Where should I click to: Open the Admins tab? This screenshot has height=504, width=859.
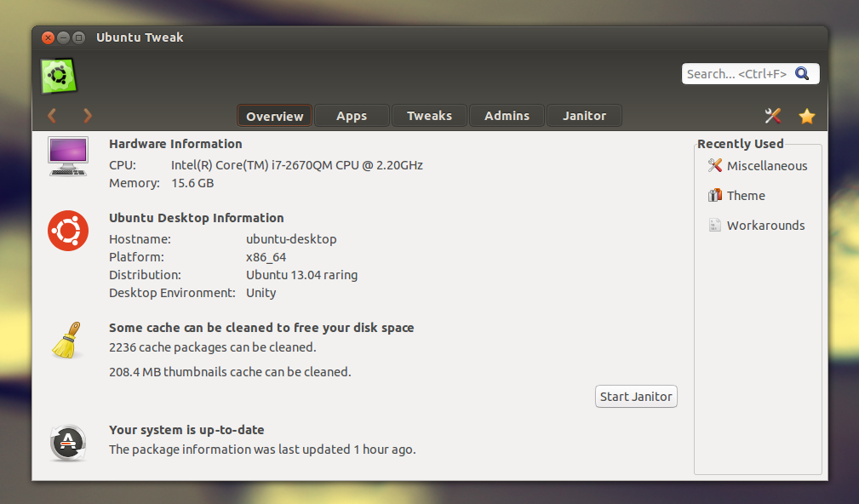click(507, 116)
